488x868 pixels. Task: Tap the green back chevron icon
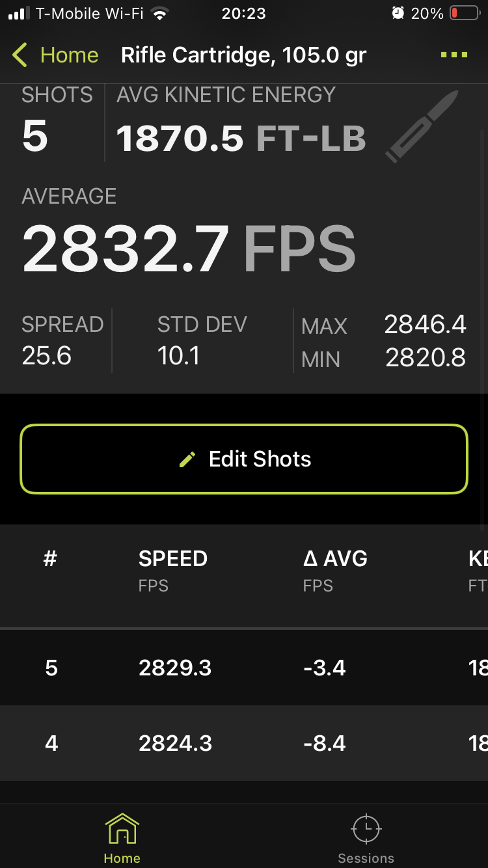pos(20,55)
